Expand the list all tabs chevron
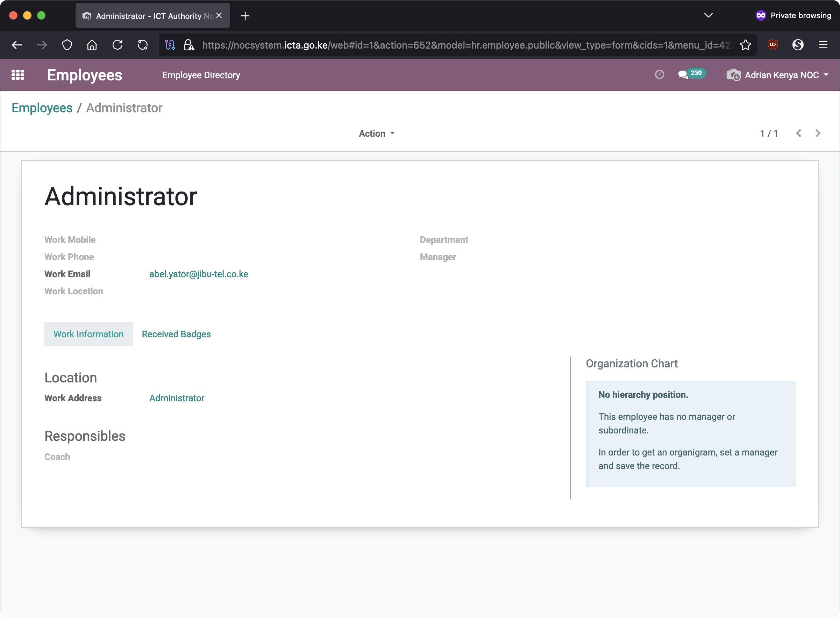 708,15
